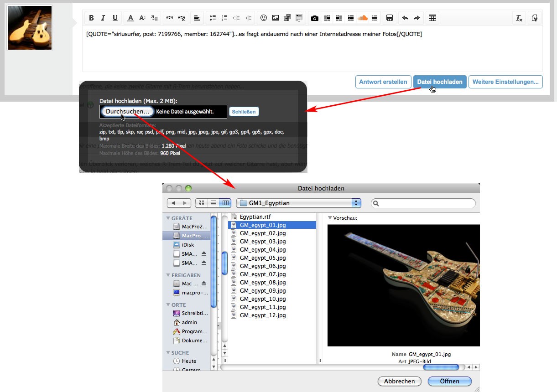The width and height of the screenshot is (557, 392).
Task: Open the text alignment dropdown
Action: (197, 18)
